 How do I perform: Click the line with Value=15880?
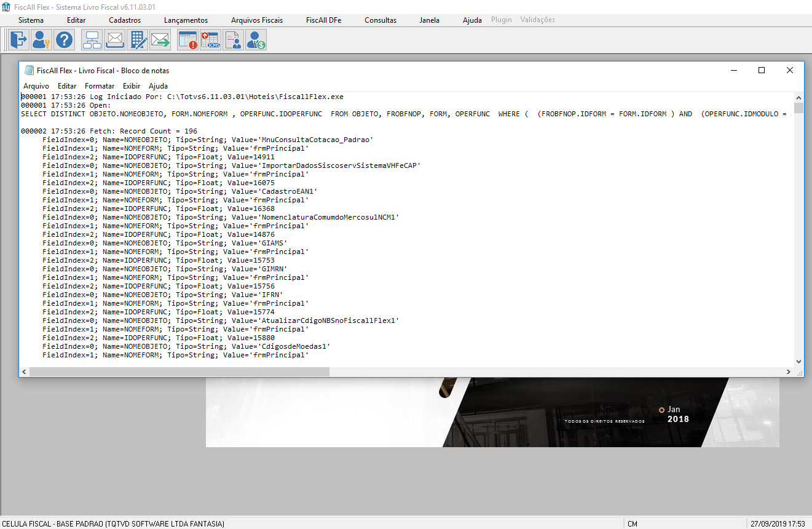click(x=159, y=338)
